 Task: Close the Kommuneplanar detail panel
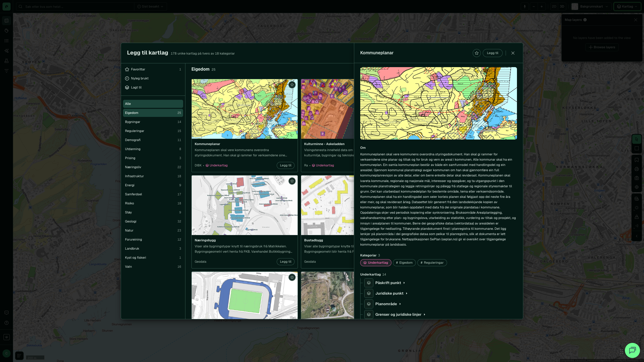pyautogui.click(x=513, y=53)
